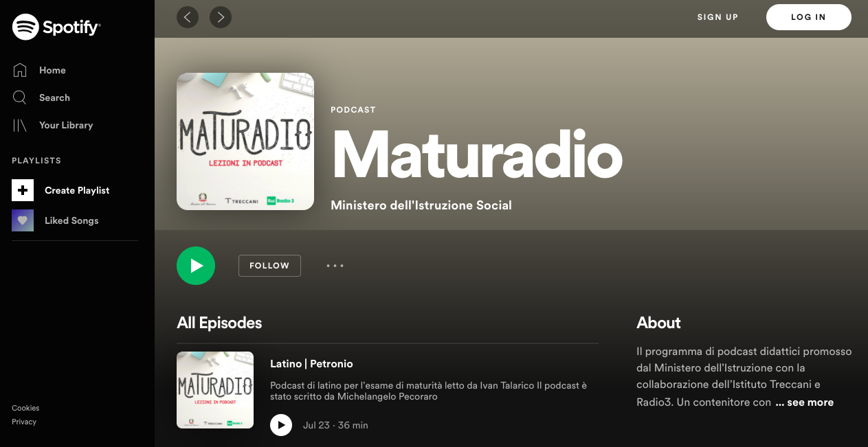Open the three-dot more options menu
The width and height of the screenshot is (868, 447).
[x=335, y=266]
